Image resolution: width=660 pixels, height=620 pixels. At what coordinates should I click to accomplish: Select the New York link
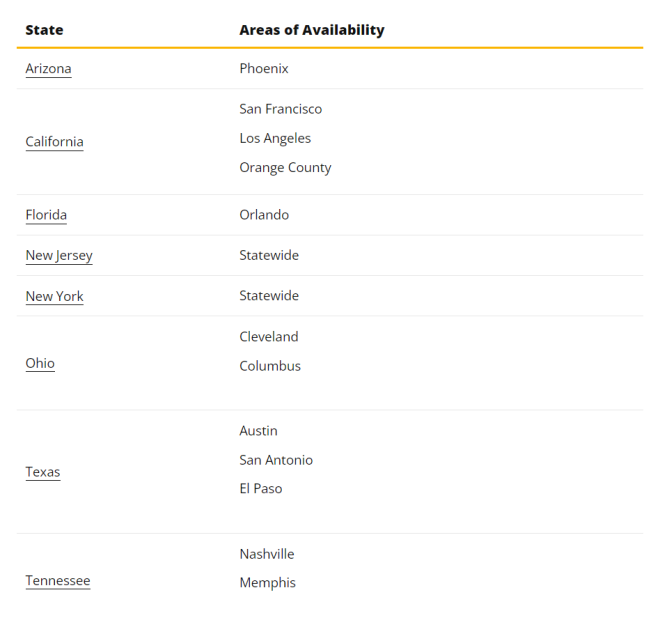(x=54, y=296)
